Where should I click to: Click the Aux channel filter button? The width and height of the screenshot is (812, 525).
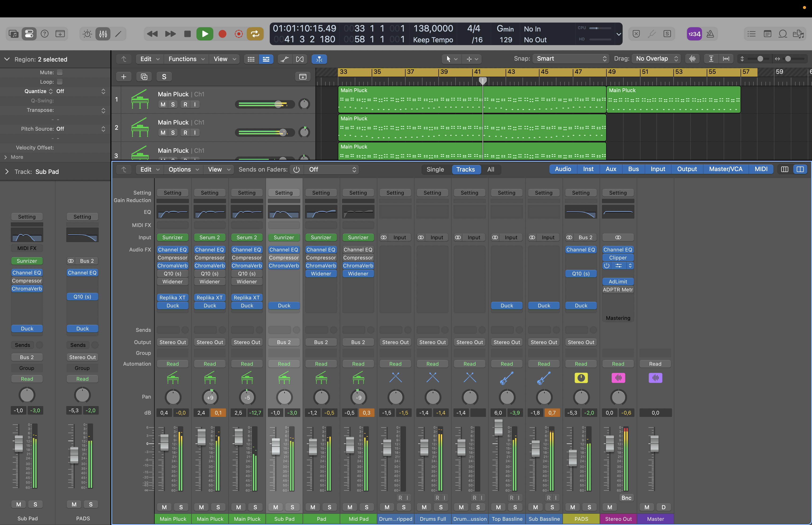click(611, 169)
